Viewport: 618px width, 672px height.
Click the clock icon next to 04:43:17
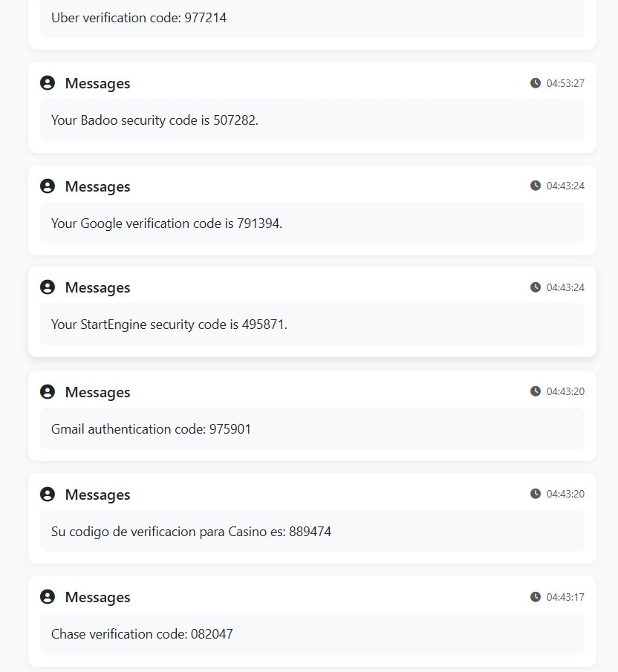coord(536,596)
